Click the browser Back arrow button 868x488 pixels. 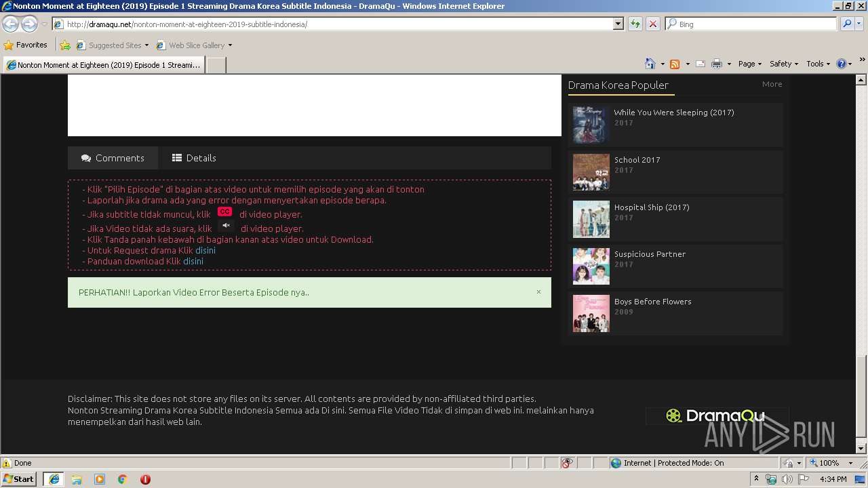click(x=10, y=24)
